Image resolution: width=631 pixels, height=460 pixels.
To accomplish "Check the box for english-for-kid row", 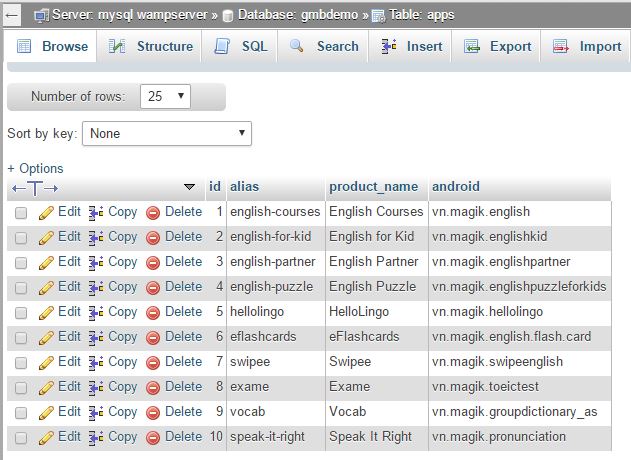I will [21, 238].
